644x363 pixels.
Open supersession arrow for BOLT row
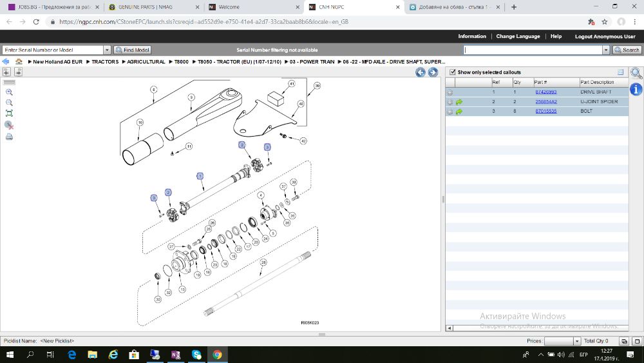459,112
